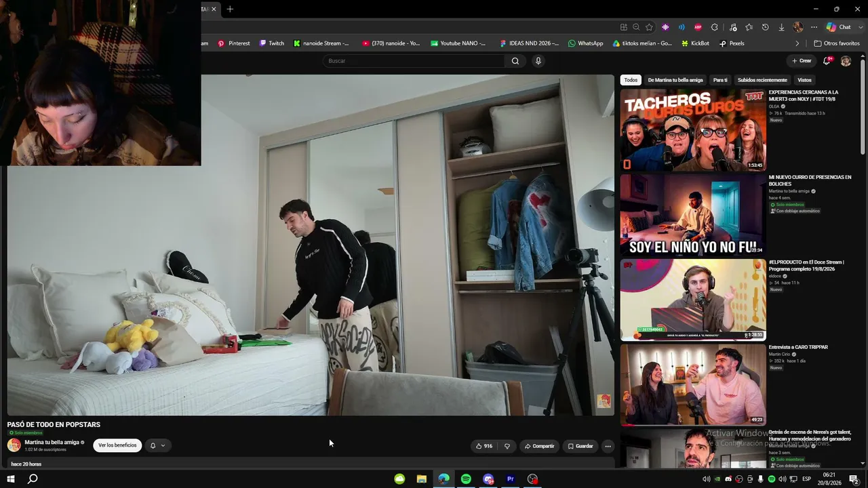
Task: Open the Twitch bookmark
Action: (x=272, y=43)
